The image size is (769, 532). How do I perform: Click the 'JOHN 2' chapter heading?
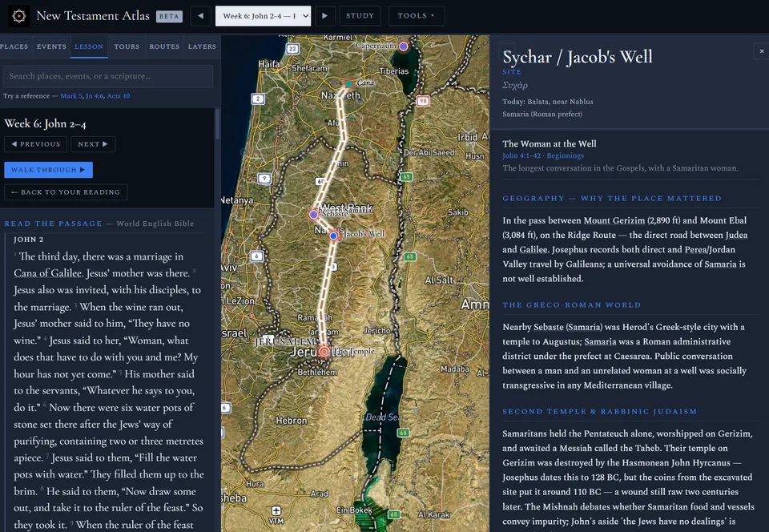click(29, 240)
